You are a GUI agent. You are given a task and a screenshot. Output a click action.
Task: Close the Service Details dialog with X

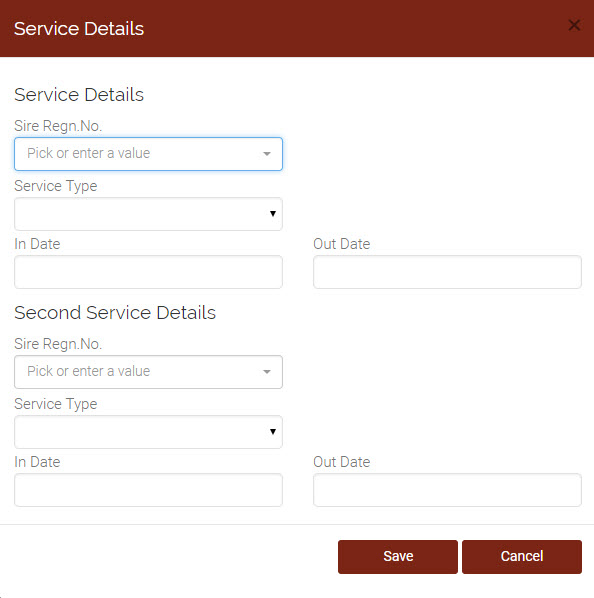[574, 26]
